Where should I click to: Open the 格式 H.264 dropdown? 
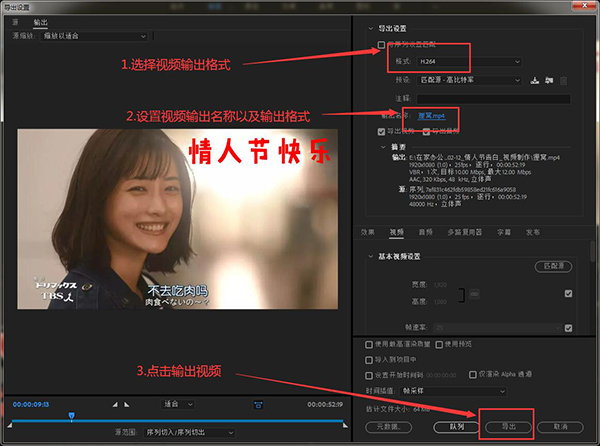470,62
